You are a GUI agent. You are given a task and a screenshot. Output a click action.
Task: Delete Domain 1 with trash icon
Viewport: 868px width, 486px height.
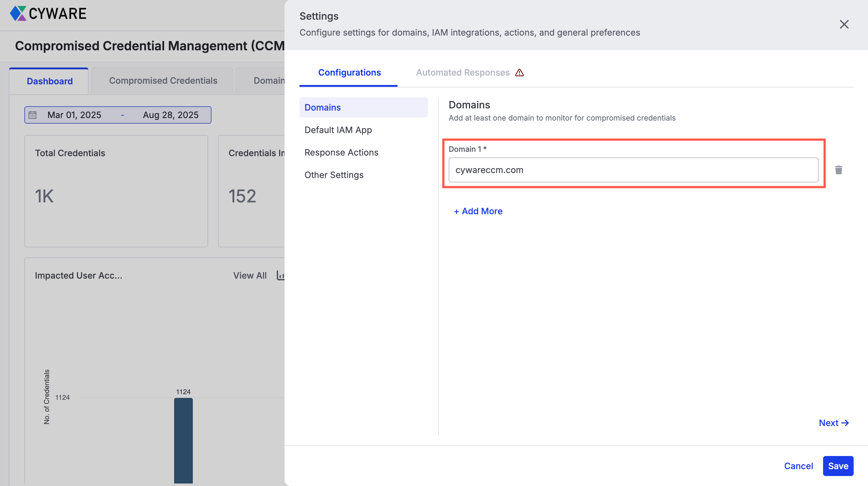coord(838,170)
